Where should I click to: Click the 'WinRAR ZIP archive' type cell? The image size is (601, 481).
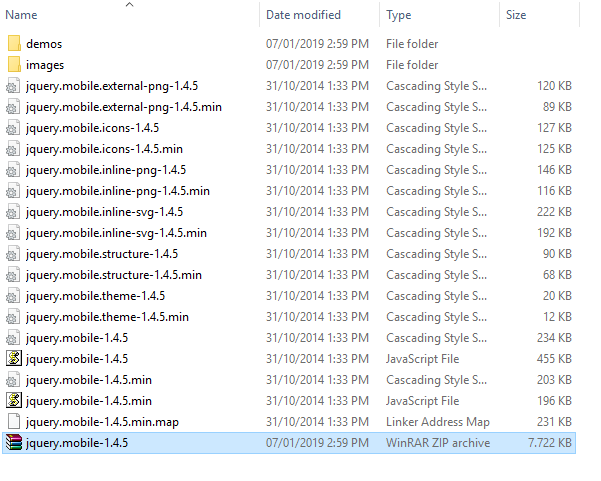[438, 443]
